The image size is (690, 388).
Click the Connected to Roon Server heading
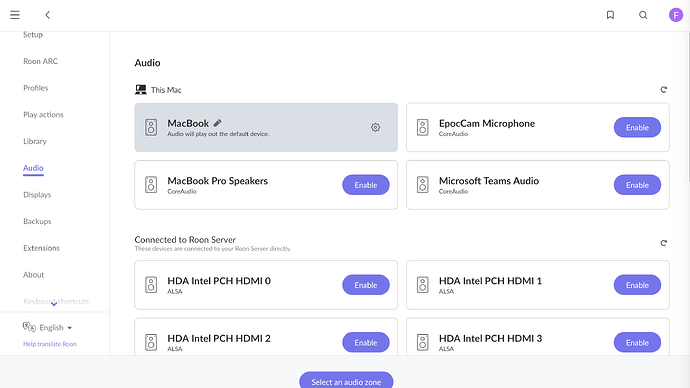tap(185, 240)
